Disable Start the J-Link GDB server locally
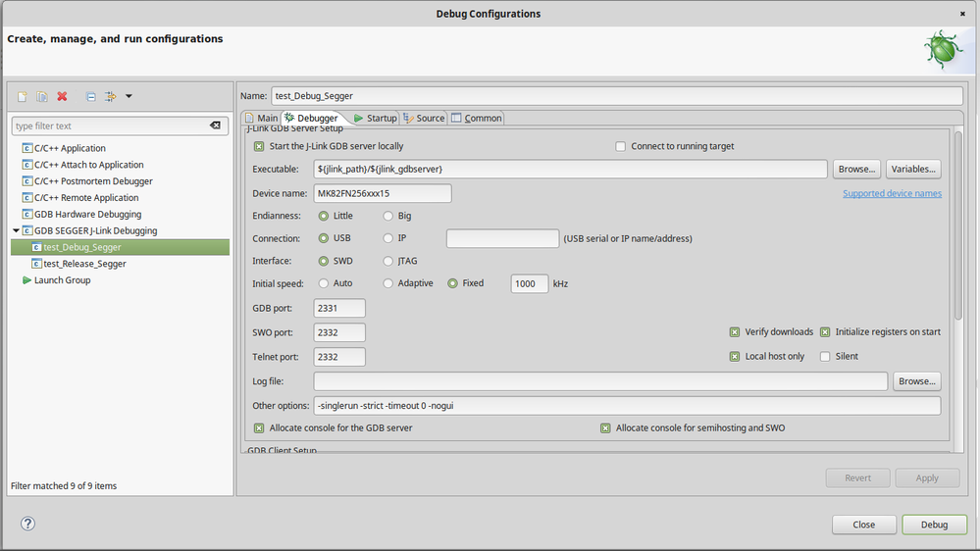Image resolution: width=980 pixels, height=551 pixels. tap(259, 146)
